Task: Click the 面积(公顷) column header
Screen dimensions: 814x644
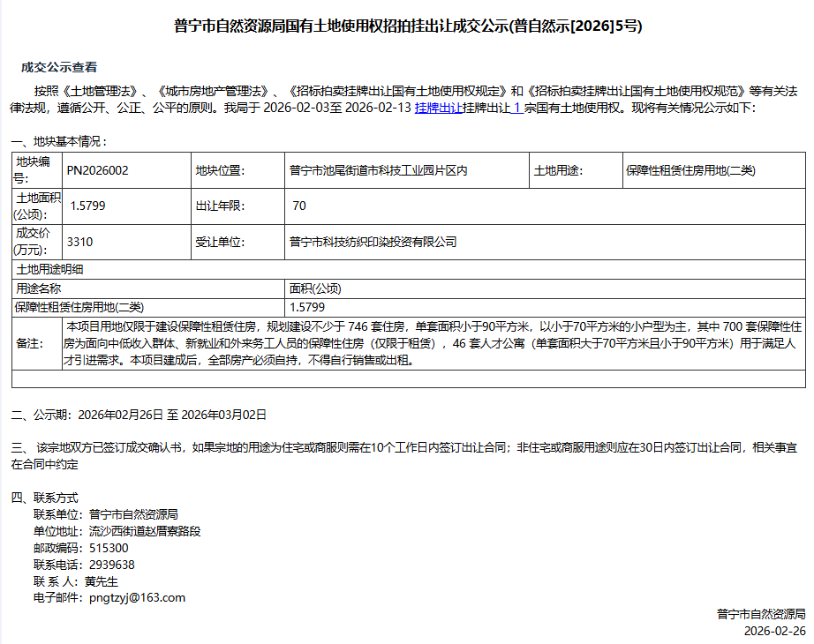Action: pos(315,288)
